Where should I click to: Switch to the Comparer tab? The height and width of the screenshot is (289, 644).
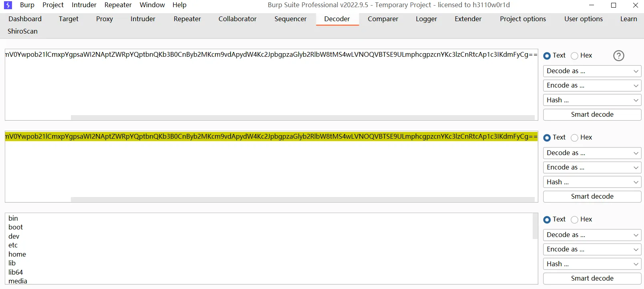[383, 19]
